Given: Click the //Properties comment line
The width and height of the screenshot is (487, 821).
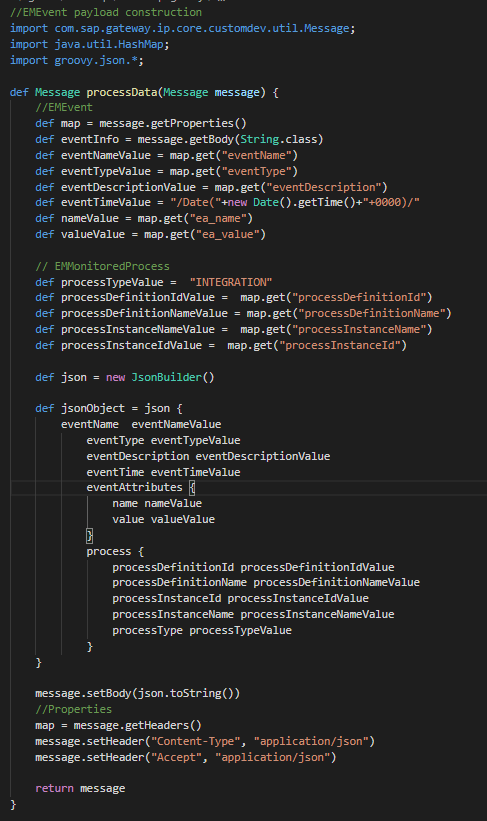Looking at the screenshot, I should click(x=73, y=709).
